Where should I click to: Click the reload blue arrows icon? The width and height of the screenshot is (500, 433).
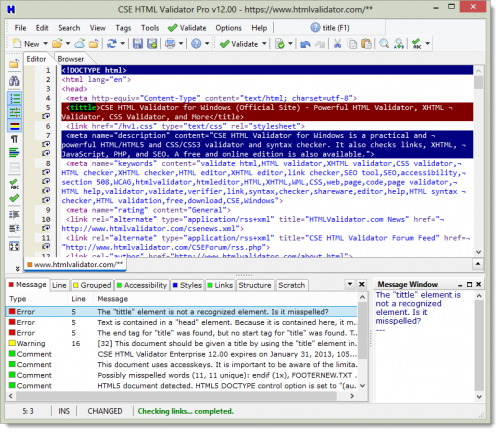[112, 43]
